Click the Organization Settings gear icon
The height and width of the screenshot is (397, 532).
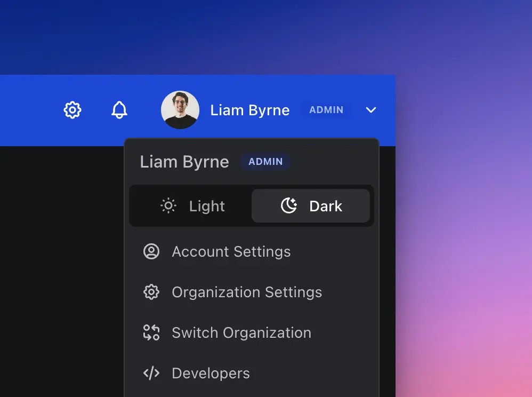tap(151, 292)
